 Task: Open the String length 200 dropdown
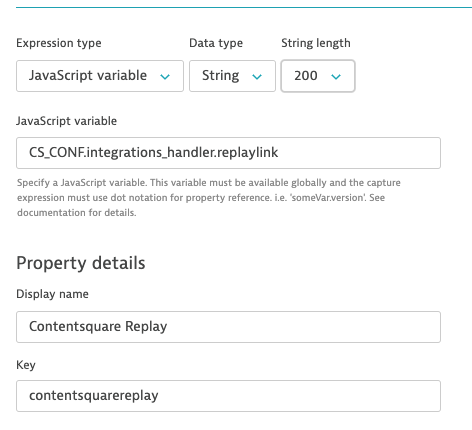318,76
